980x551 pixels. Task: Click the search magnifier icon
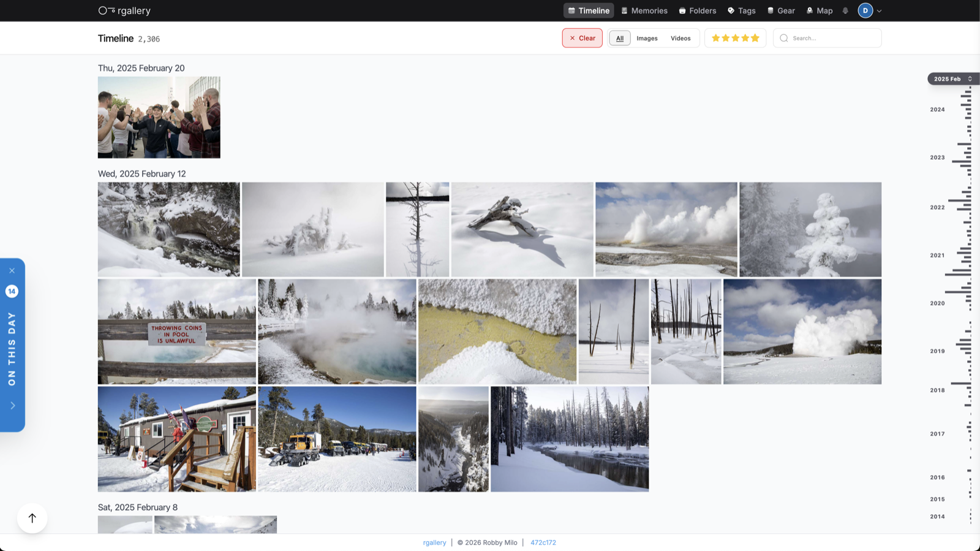coord(784,38)
